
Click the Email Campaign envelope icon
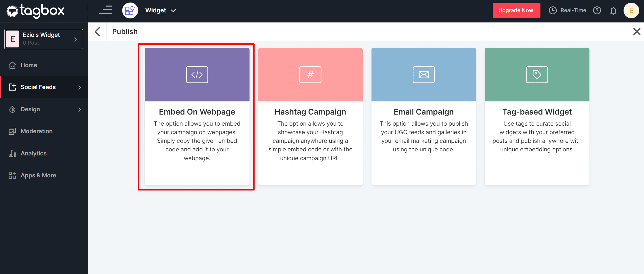pos(424,75)
